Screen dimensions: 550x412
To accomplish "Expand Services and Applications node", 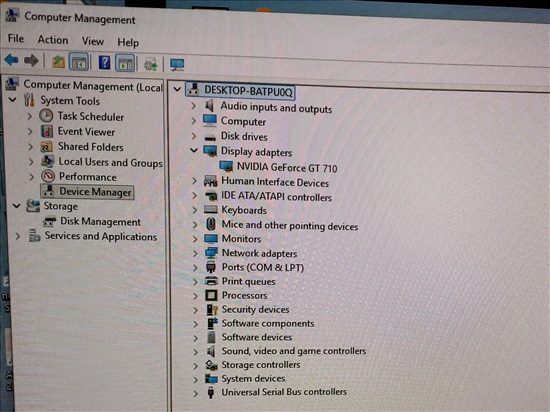I will pos(18,236).
